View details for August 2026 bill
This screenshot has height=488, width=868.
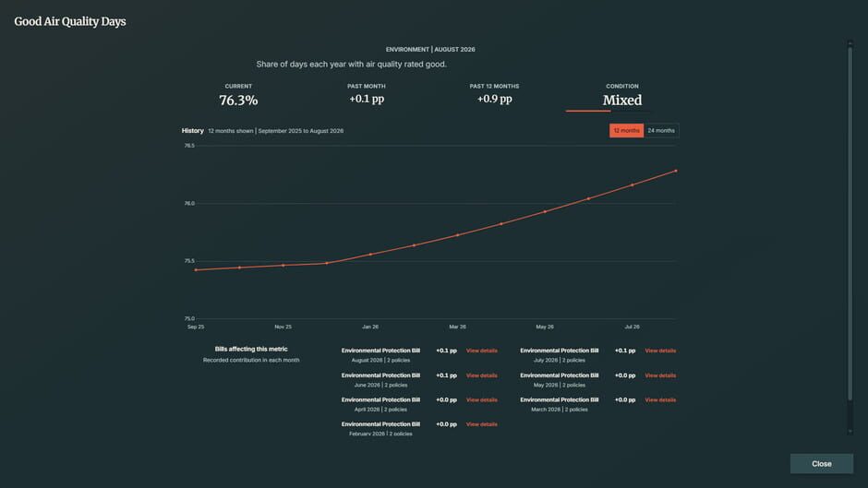click(x=482, y=351)
